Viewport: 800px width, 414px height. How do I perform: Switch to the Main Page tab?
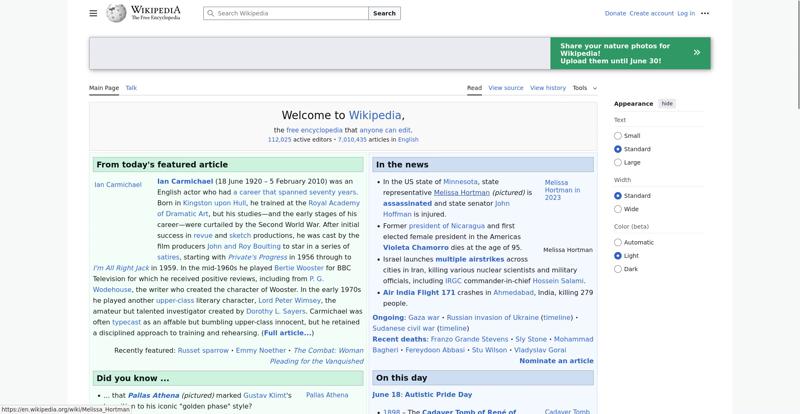(x=104, y=88)
